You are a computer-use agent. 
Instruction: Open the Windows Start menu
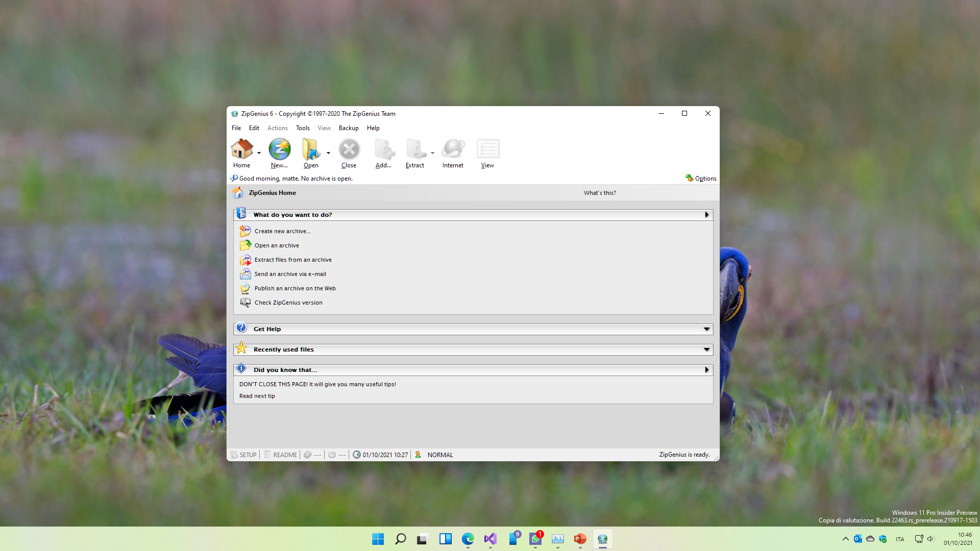coord(378,539)
